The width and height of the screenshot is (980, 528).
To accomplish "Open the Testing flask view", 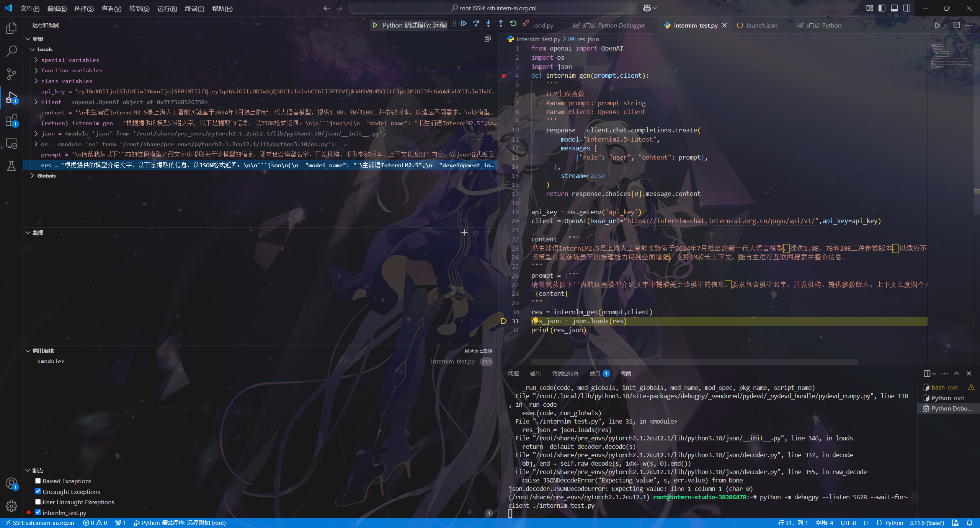I will 11,166.
